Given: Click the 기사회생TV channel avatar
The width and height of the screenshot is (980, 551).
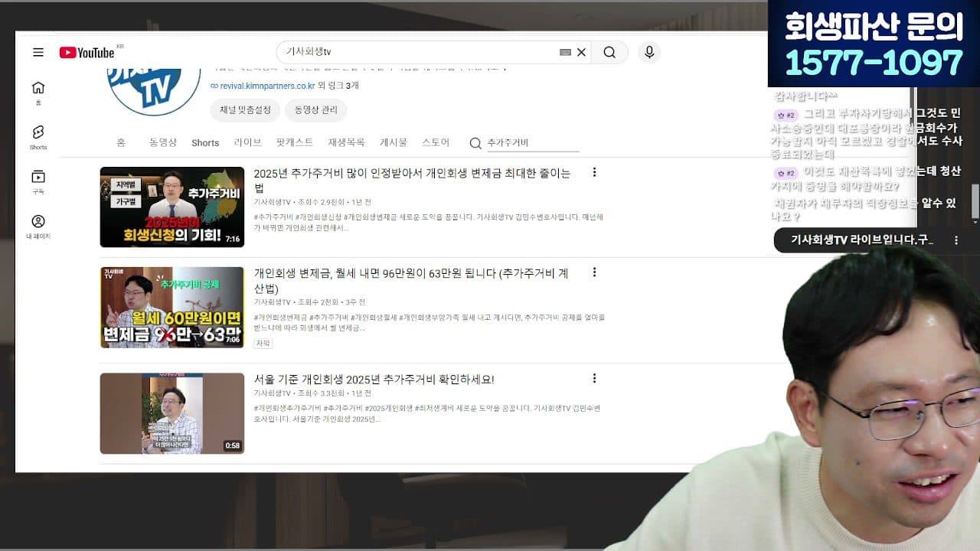Looking at the screenshot, I should click(154, 90).
